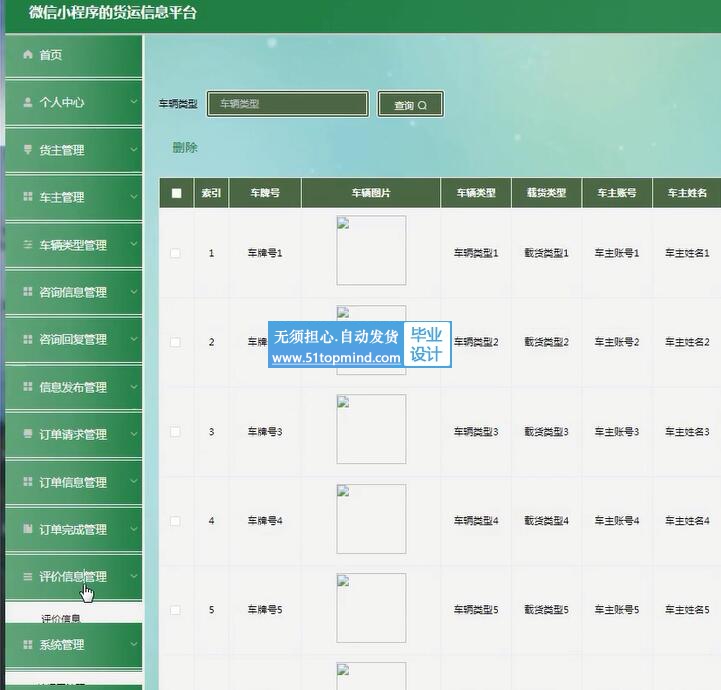Viewport: 721px width, 690px height.
Task: Expand the 车辆类型管理 chevron
Action: click(x=133, y=244)
